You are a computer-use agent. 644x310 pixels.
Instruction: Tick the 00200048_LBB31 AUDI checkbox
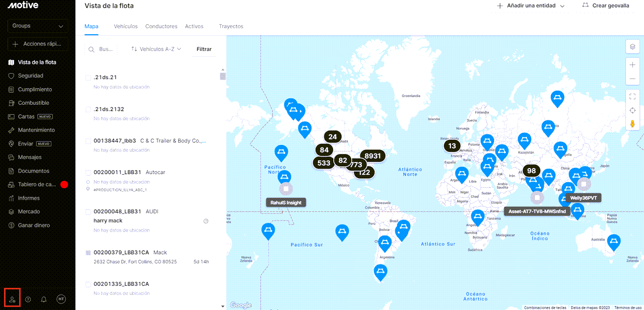[x=89, y=212]
